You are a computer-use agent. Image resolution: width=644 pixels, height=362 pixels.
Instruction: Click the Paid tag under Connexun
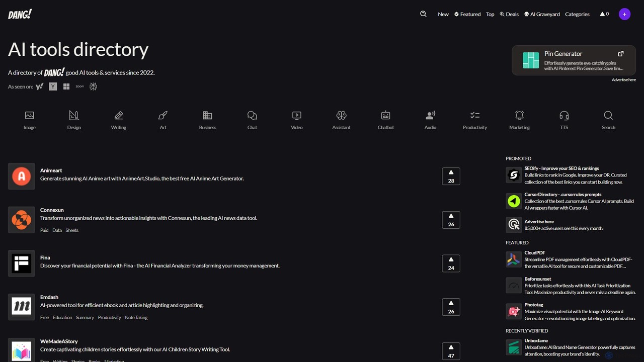coord(44,230)
